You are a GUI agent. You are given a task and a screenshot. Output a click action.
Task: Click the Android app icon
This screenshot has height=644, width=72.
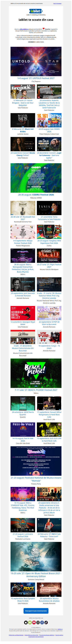click(x=30, y=623)
